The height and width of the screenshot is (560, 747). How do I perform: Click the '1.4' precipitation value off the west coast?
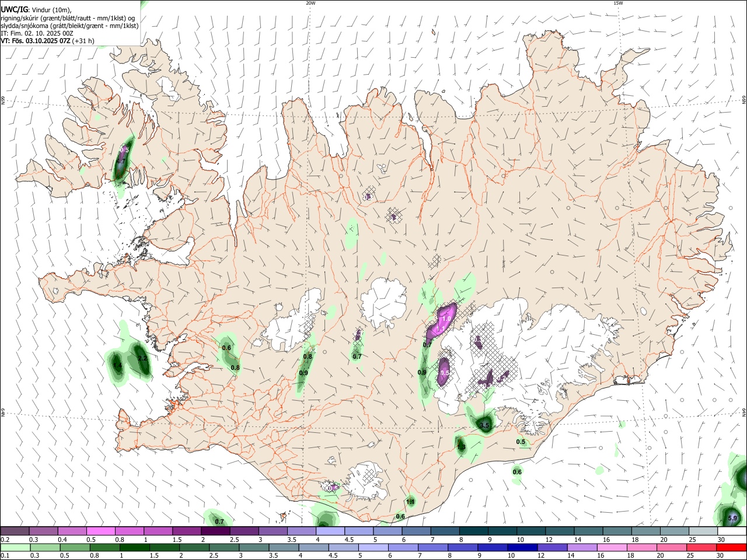tap(117, 366)
